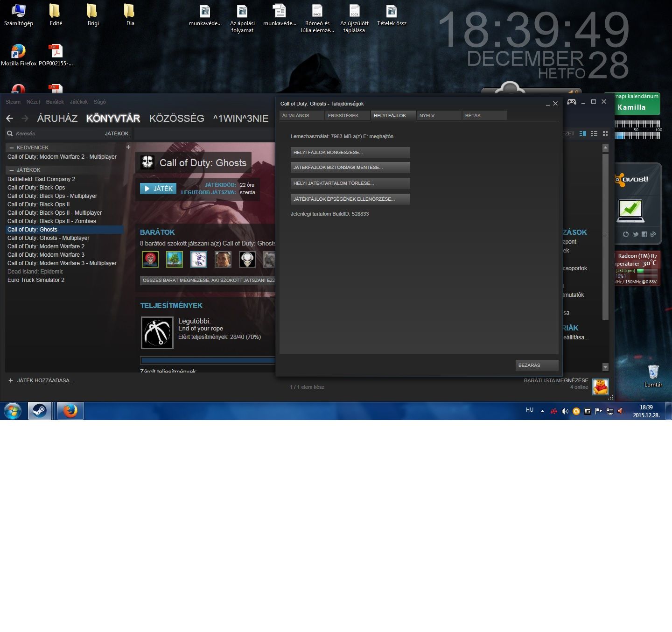Show hidden tray icons arrow
Image resolution: width=672 pixels, height=632 pixels.
pyautogui.click(x=542, y=411)
